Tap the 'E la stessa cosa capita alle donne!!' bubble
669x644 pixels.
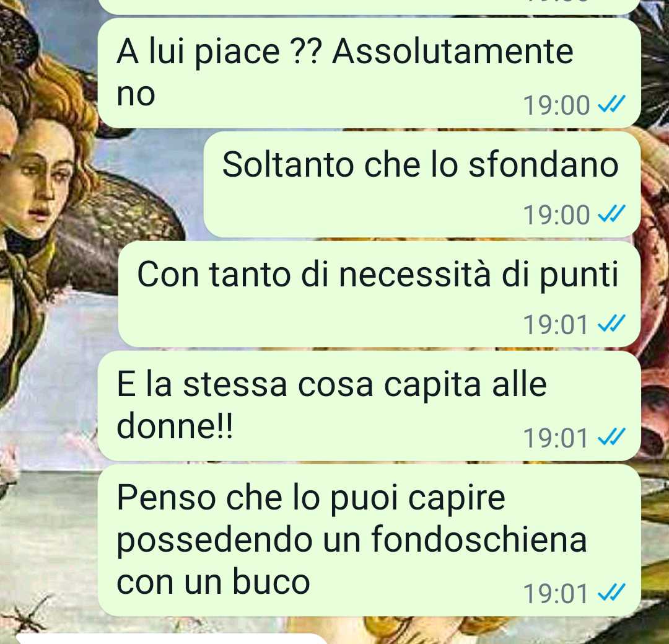tap(369, 406)
